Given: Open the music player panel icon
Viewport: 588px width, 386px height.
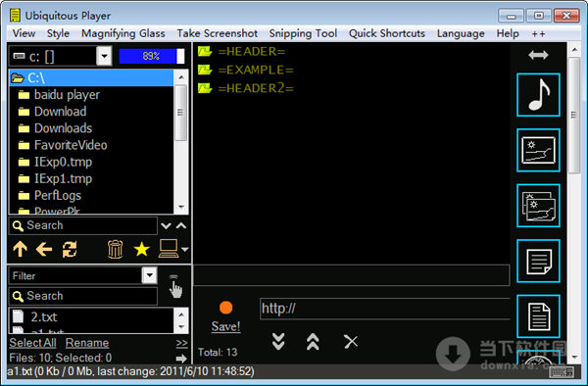Looking at the screenshot, I should (538, 95).
